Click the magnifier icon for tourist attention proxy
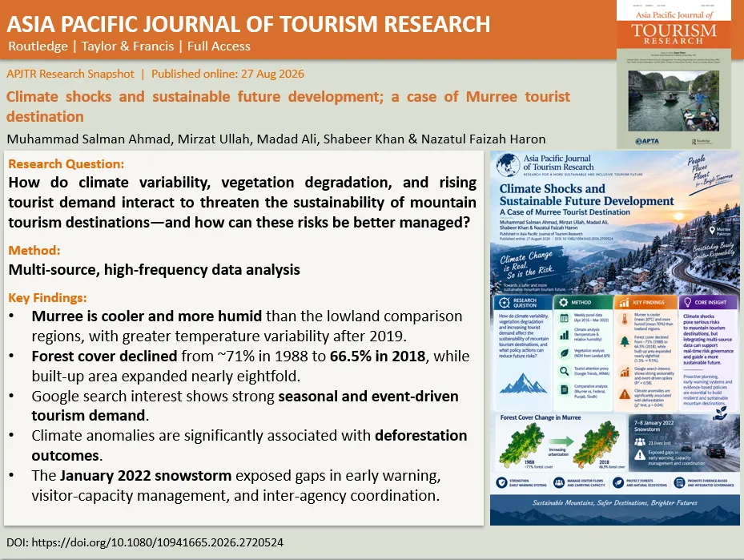 (x=564, y=371)
